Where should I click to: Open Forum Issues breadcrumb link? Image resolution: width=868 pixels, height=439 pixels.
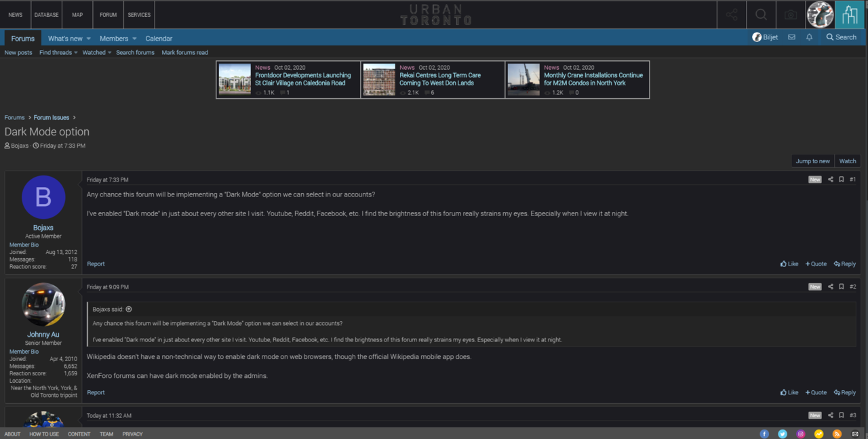tap(52, 118)
